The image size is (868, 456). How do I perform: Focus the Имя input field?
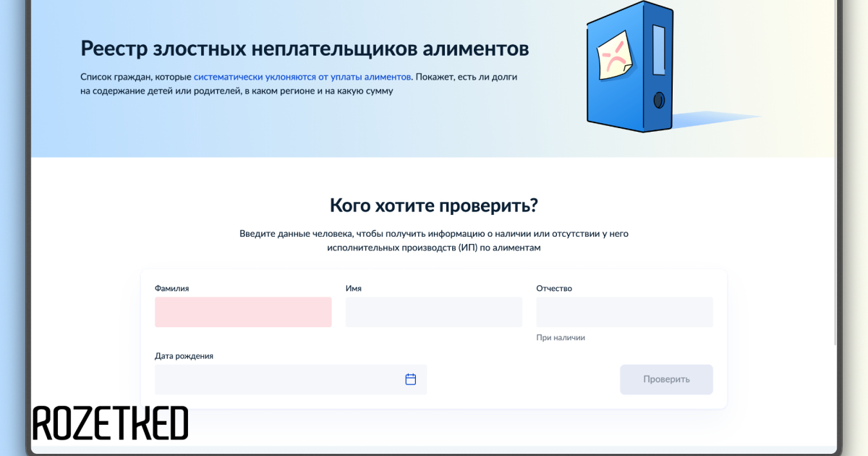[433, 312]
